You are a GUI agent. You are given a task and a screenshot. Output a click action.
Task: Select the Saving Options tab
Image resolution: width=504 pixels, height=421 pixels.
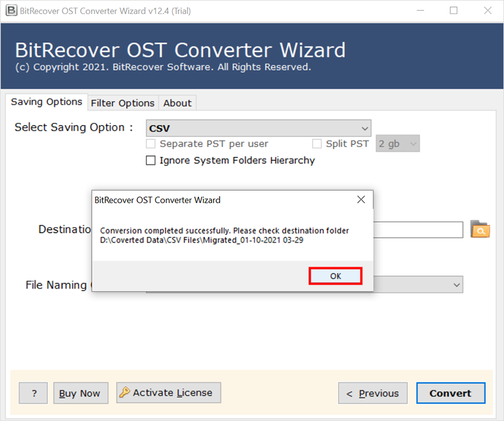click(47, 102)
